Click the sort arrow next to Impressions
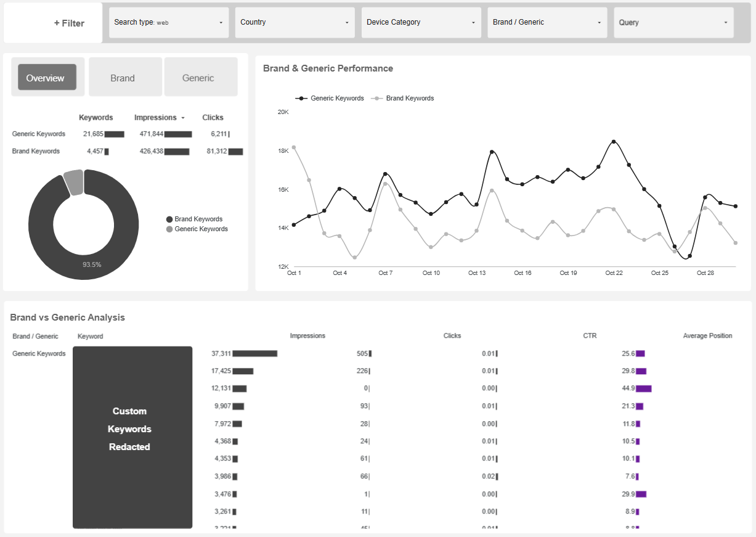This screenshot has width=756, height=537. pos(182,117)
